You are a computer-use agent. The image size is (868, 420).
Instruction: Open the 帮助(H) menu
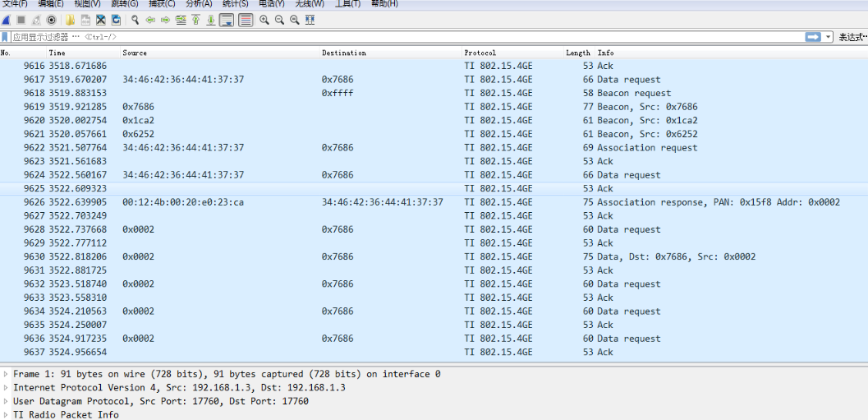tap(384, 4)
